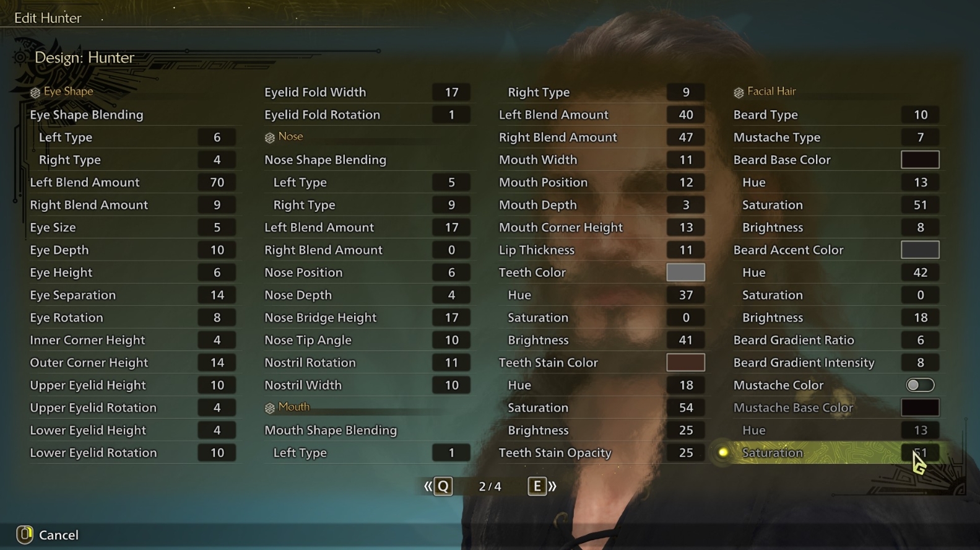The width and height of the screenshot is (980, 550).
Task: Click the Facial Hair section icon
Action: pyautogui.click(x=739, y=92)
